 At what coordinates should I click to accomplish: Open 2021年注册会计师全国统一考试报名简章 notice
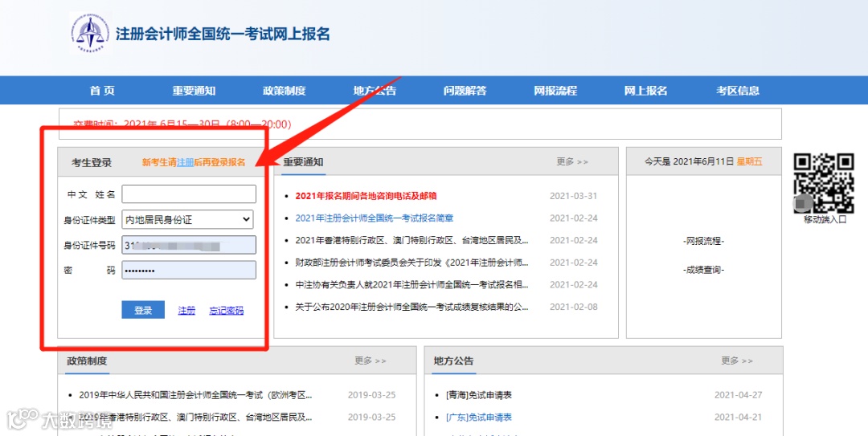point(375,218)
